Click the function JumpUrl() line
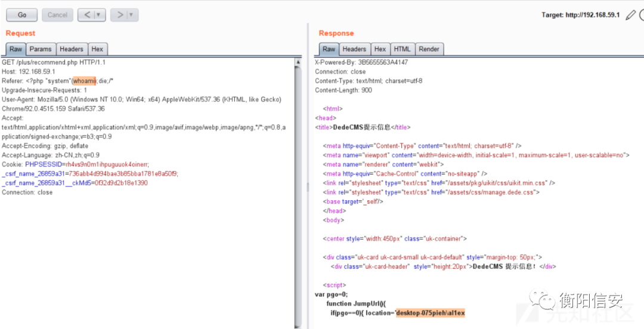The width and height of the screenshot is (644, 329). coord(357,303)
